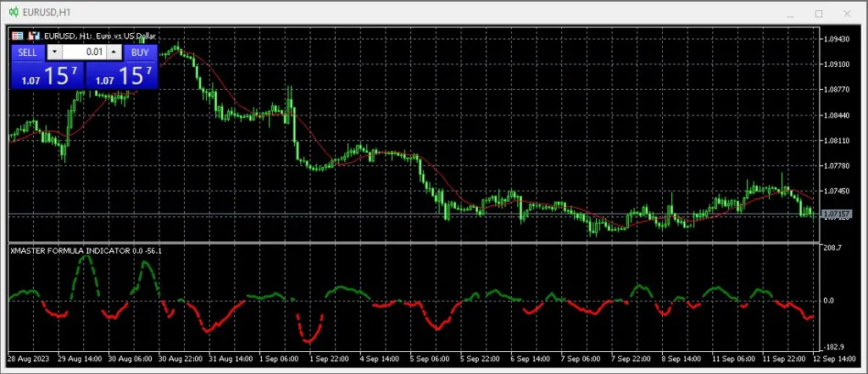This screenshot has height=374, width=868.
Task: Click the EURUSD,H1 window title text
Action: (47, 12)
